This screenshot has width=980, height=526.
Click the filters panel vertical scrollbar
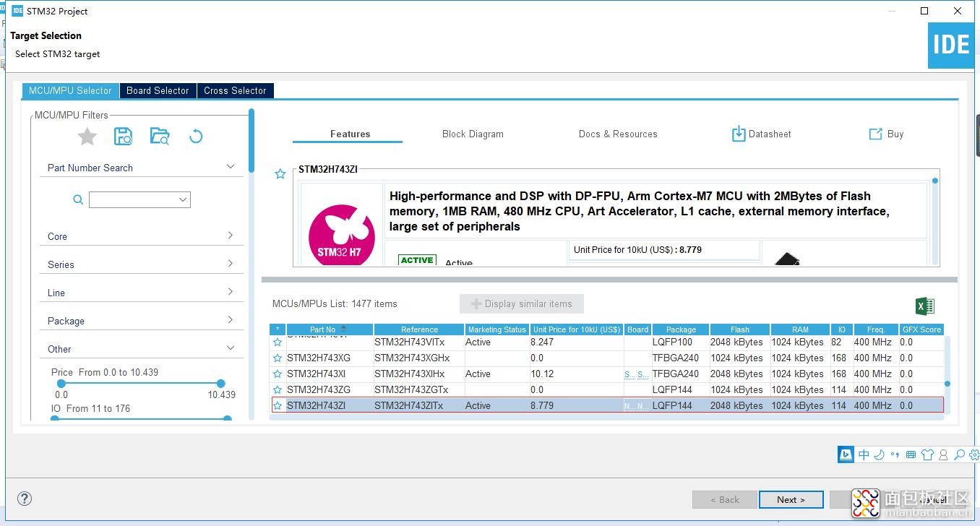click(252, 140)
